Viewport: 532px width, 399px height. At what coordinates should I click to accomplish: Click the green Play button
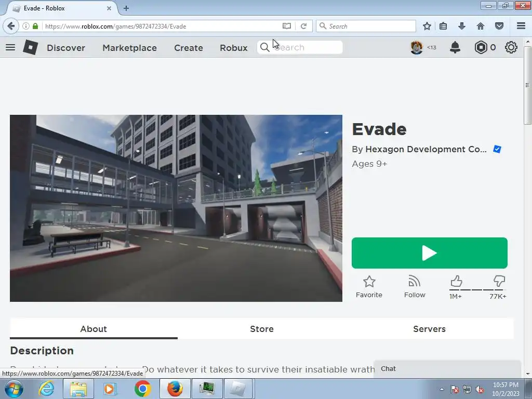pos(430,253)
